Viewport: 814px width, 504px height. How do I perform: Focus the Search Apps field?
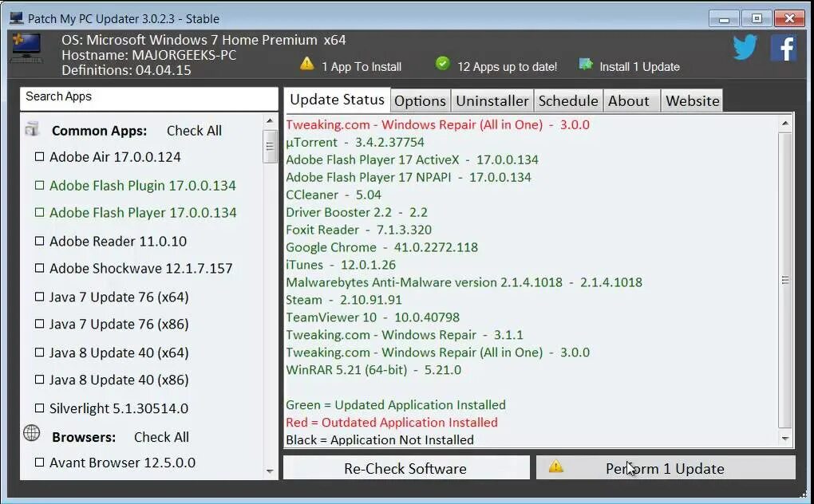[149, 98]
